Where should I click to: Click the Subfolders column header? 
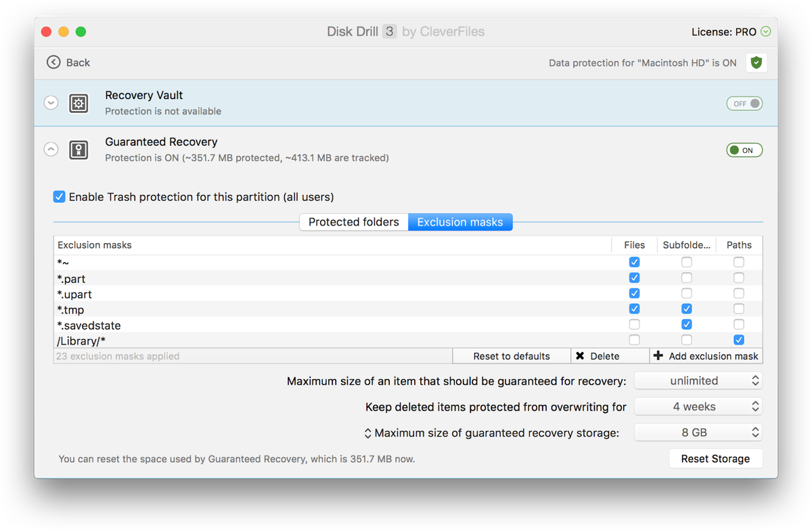point(686,245)
